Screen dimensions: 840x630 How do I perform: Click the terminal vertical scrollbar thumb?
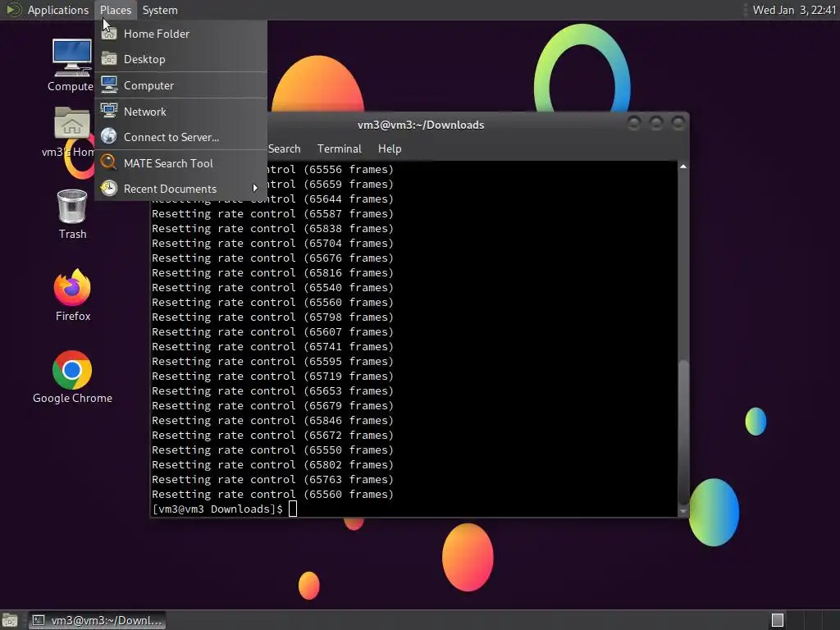point(683,431)
